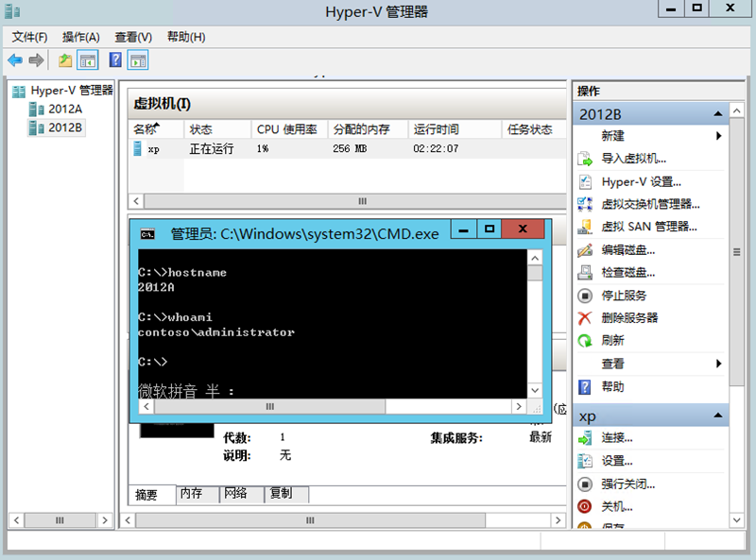Toggle the console tree pane toolbar icon
This screenshot has height=560, width=756.
tap(88, 60)
